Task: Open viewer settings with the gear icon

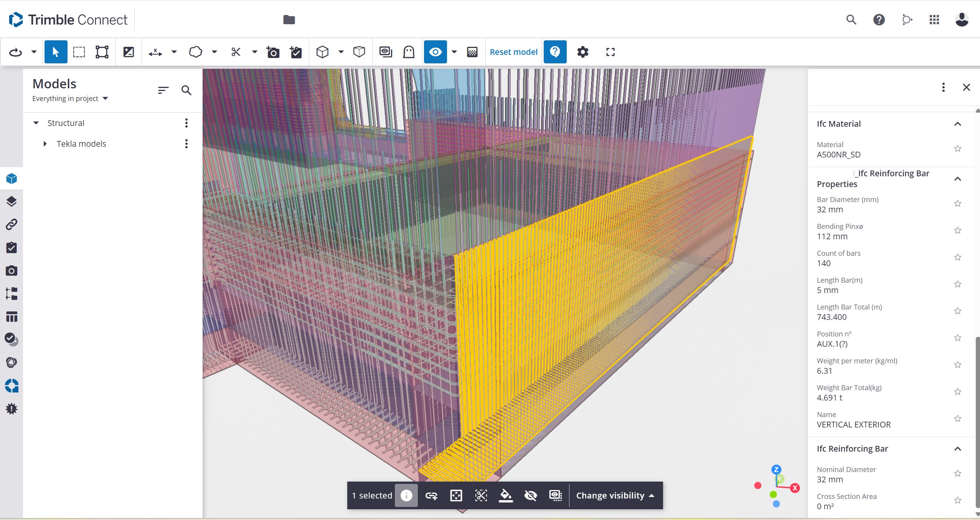Action: coord(582,52)
